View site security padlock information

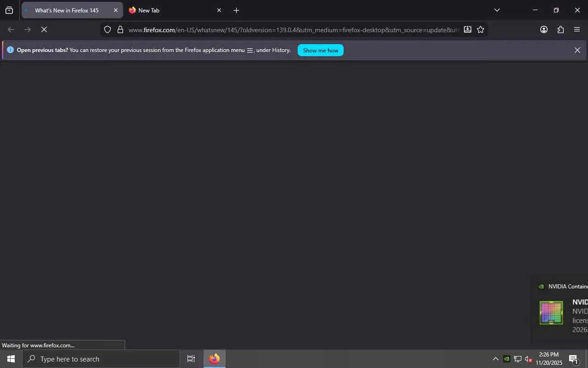click(x=120, y=29)
